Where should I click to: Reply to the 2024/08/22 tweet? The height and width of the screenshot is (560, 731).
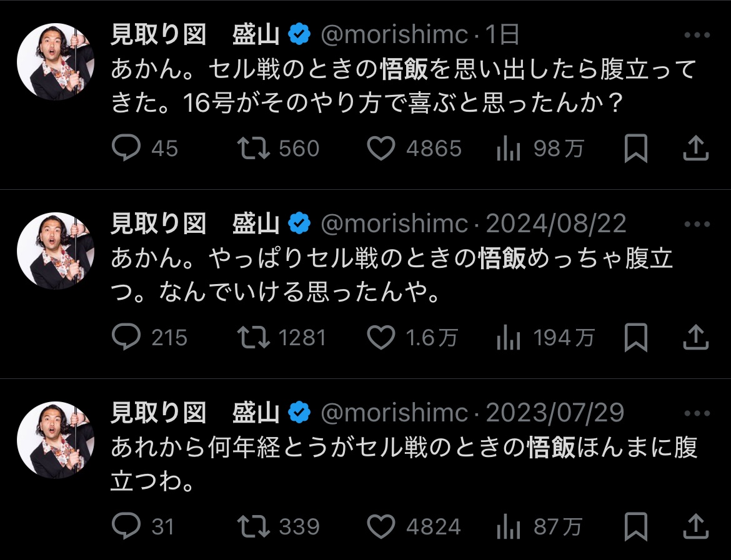coord(127,338)
